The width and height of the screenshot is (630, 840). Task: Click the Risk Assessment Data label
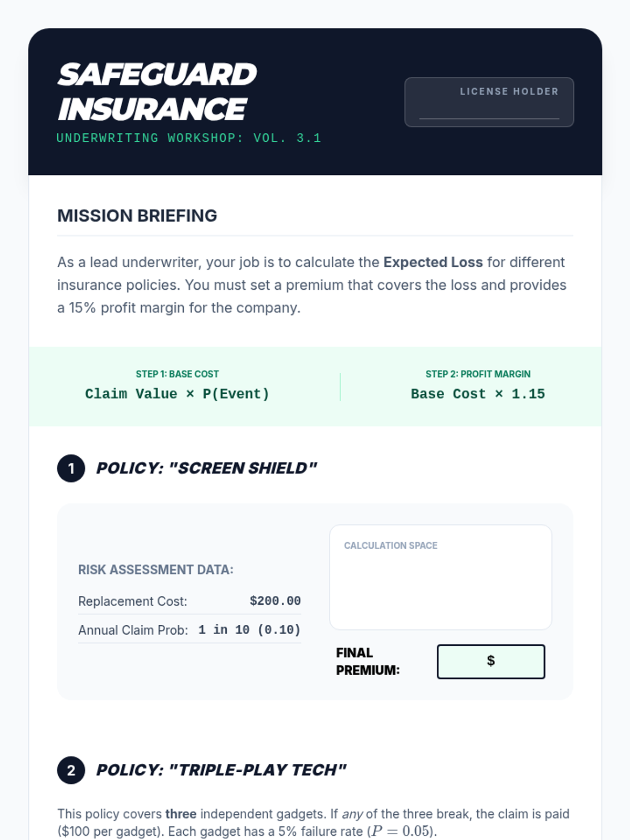pos(156,570)
